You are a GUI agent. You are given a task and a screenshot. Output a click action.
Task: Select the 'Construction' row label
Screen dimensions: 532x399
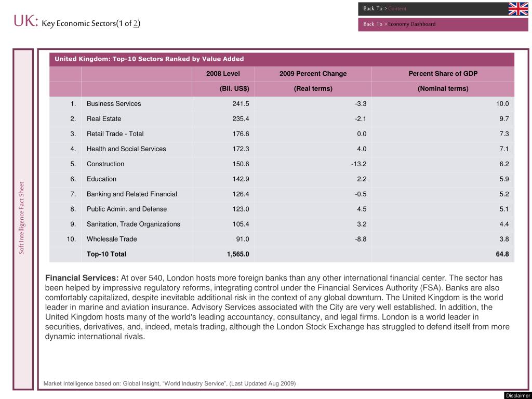click(105, 164)
